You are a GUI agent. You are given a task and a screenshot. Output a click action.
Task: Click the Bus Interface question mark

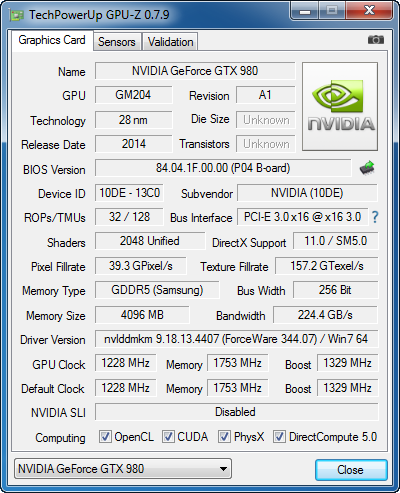[x=375, y=217]
